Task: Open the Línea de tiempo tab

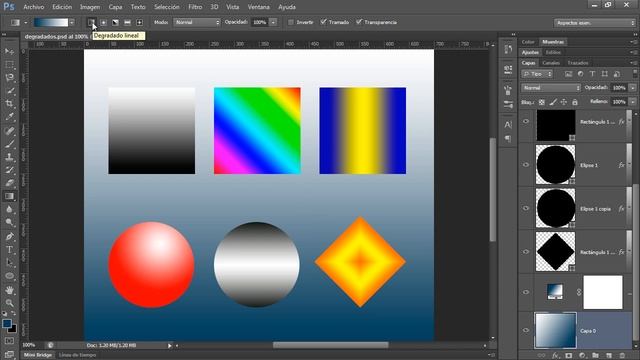Action: [78, 355]
